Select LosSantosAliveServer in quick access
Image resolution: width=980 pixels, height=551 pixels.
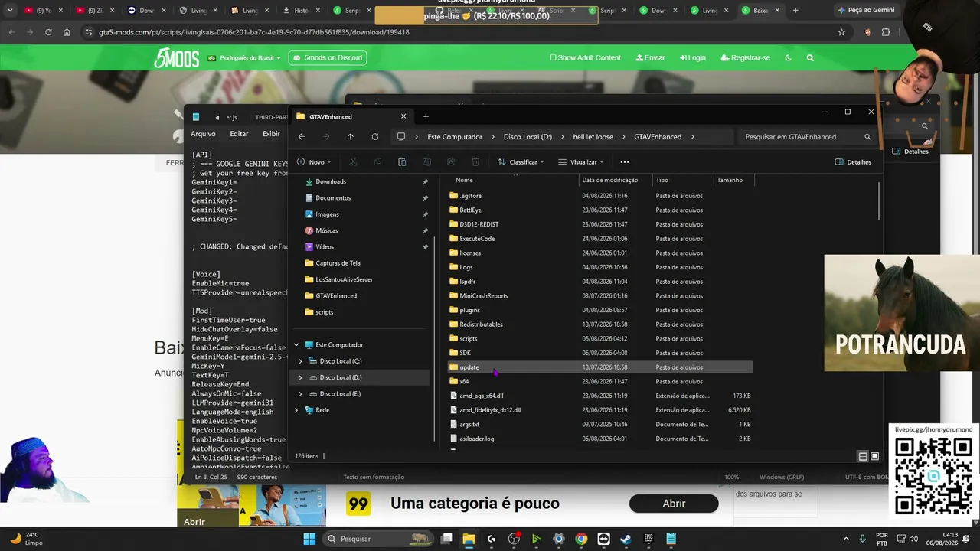pyautogui.click(x=344, y=279)
